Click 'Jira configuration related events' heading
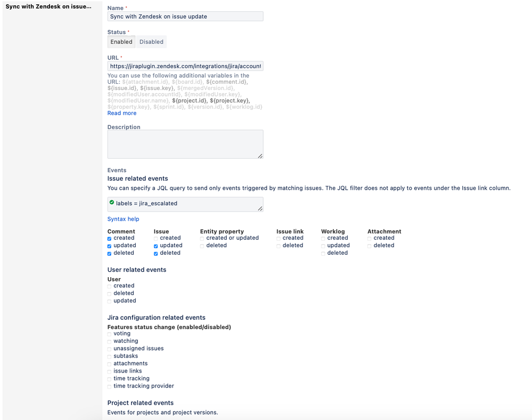Screen dimensions: 532x420 [157, 318]
